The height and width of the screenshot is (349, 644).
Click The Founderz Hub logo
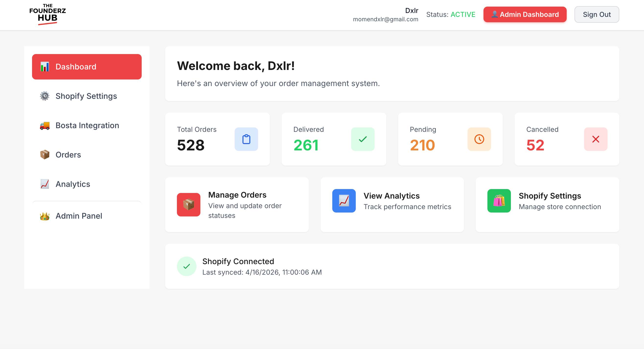click(47, 14)
